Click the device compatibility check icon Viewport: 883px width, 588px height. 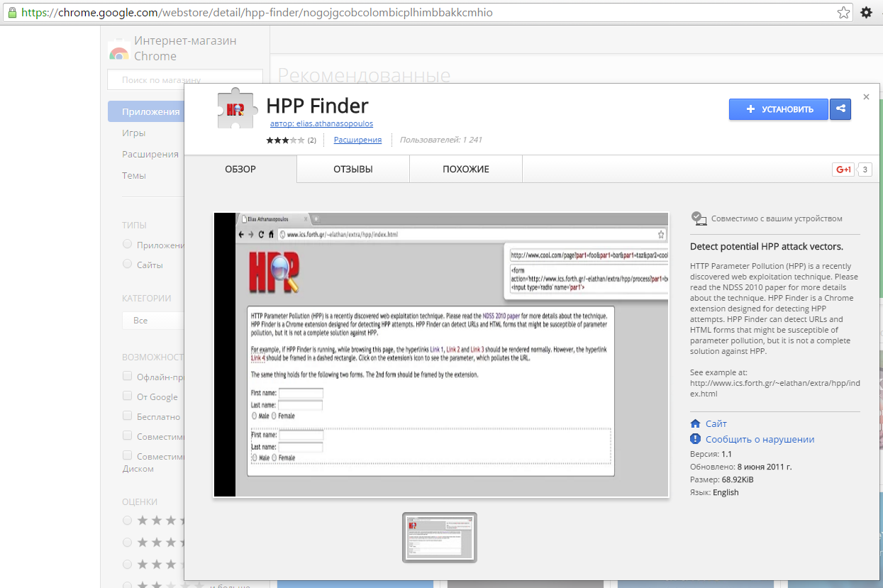point(699,218)
